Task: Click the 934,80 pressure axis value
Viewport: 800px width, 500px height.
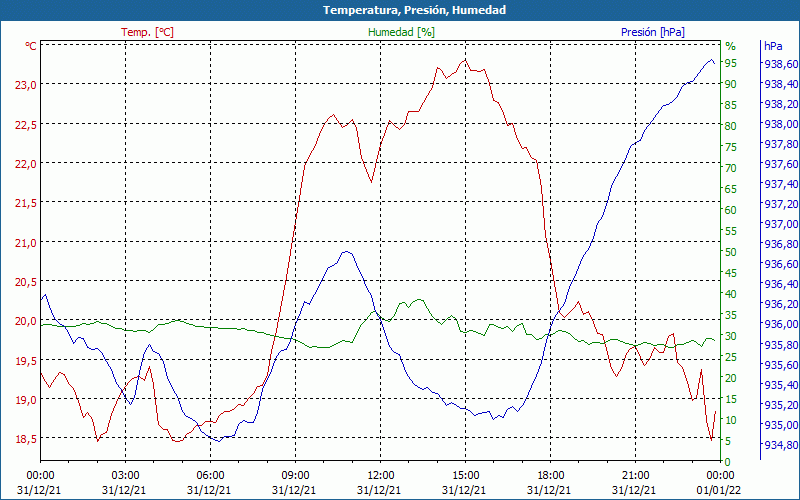Action: [x=781, y=445]
